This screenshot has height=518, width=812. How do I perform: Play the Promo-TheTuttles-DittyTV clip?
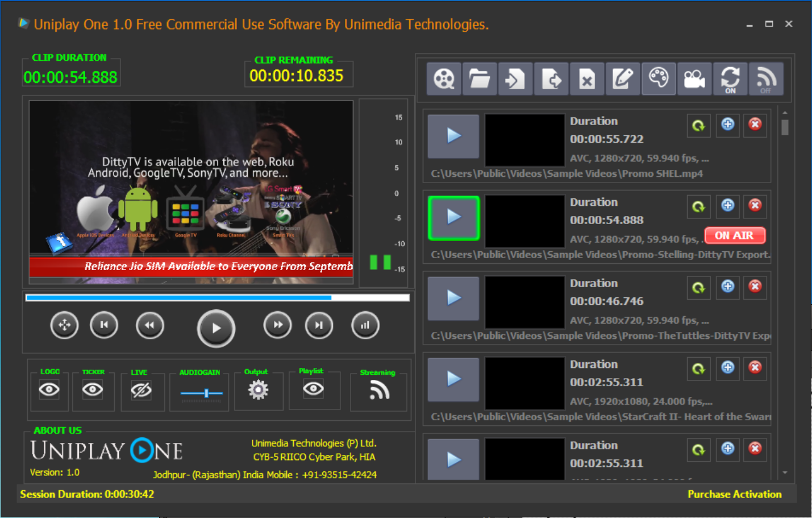pyautogui.click(x=453, y=298)
